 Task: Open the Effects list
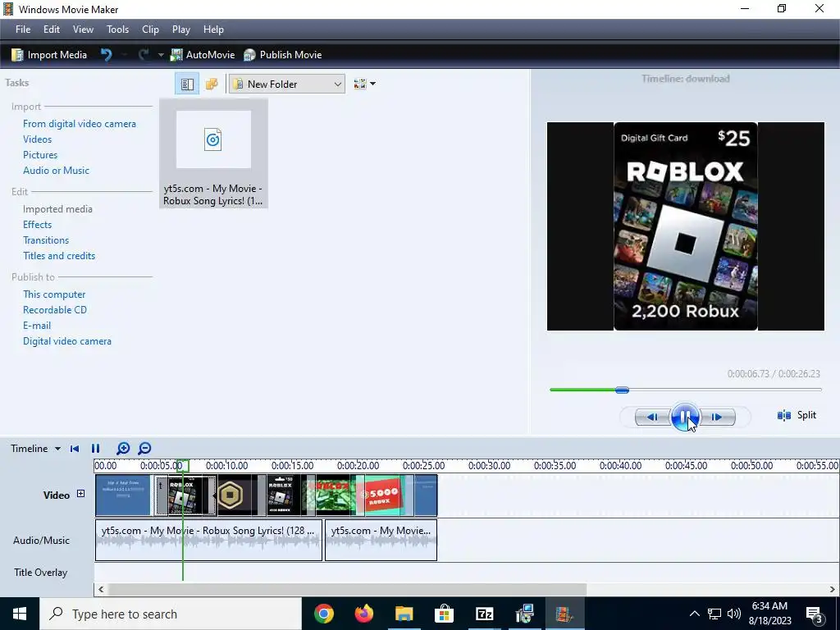click(38, 225)
